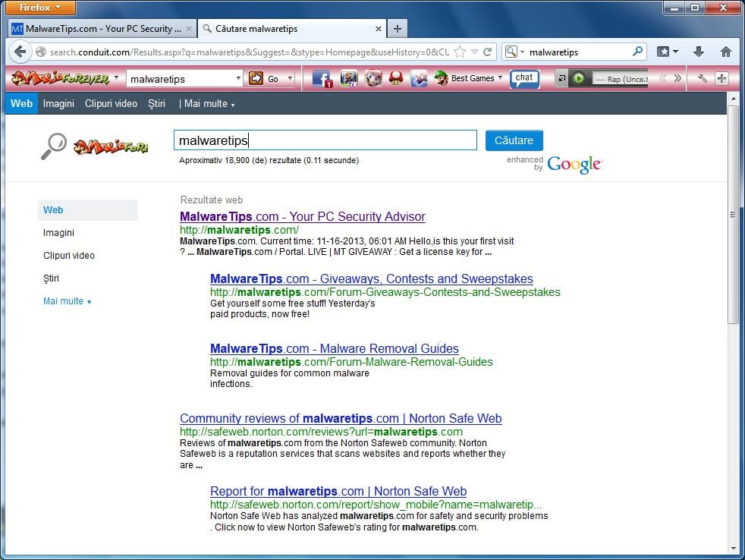Show more toolbar items chevron
Image resolution: width=745 pixels, height=560 pixels.
[x=678, y=78]
